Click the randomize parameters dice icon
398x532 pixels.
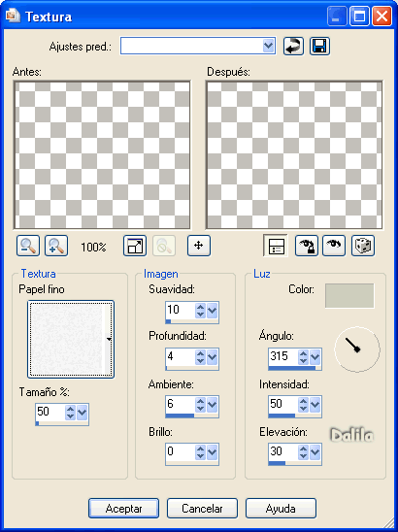pos(363,246)
